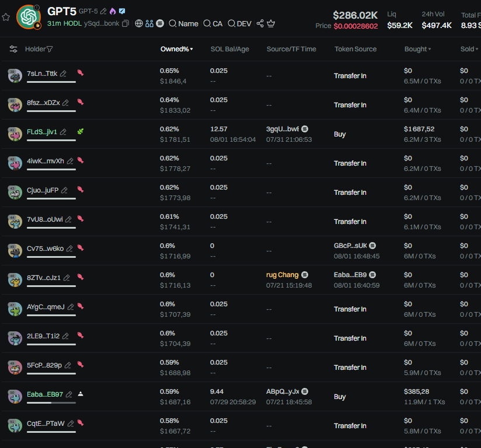Edit the remark for holder FLdS...jiv1
The width and height of the screenshot is (481, 448).
63,132
